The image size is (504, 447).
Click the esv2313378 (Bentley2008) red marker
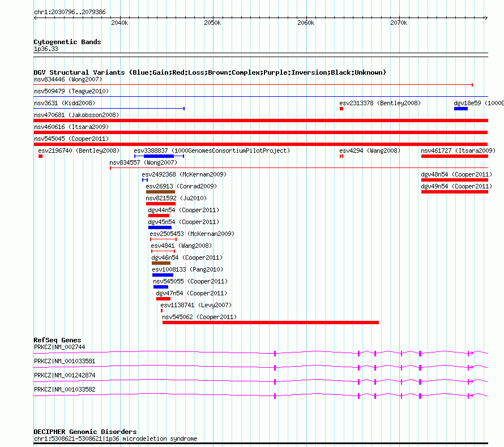[x=341, y=109]
